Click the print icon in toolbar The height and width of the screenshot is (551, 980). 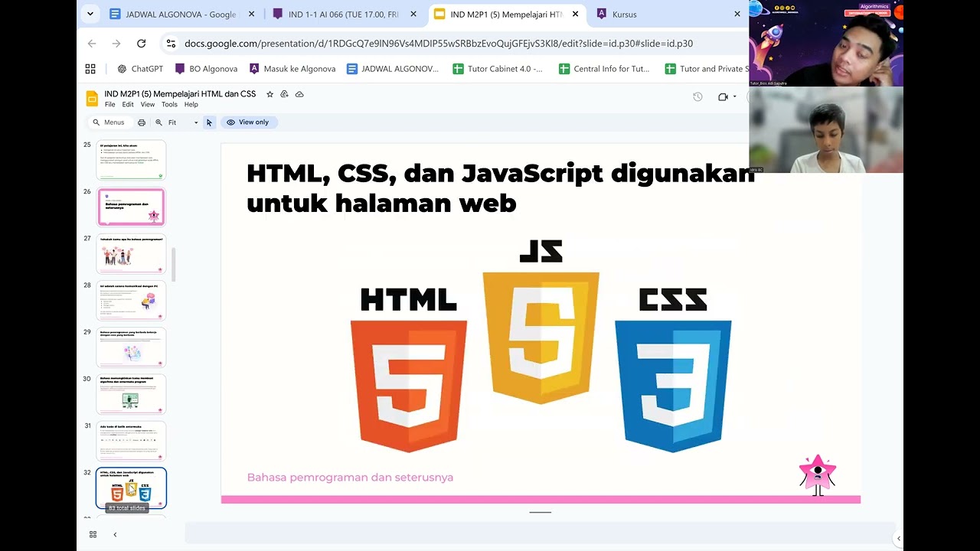pyautogui.click(x=142, y=122)
